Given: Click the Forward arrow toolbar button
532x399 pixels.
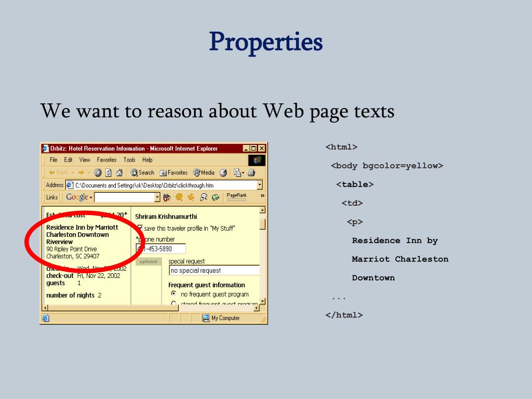Looking at the screenshot, I should tap(81, 172).
